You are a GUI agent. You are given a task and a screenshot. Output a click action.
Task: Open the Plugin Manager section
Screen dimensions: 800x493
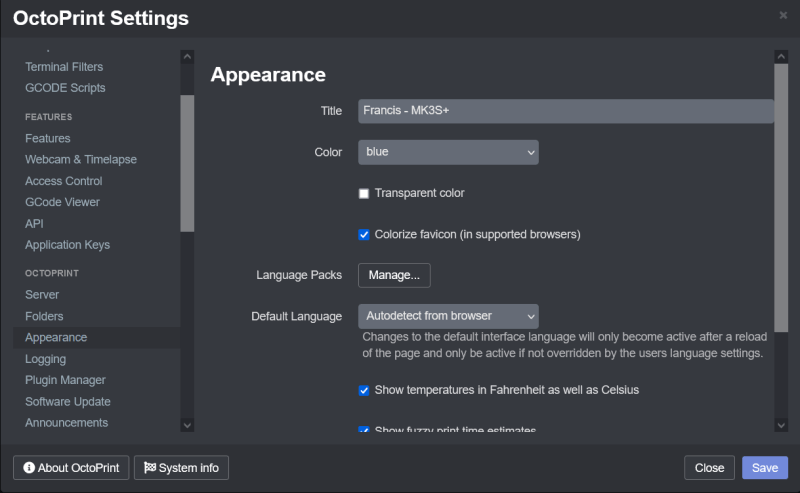[65, 380]
